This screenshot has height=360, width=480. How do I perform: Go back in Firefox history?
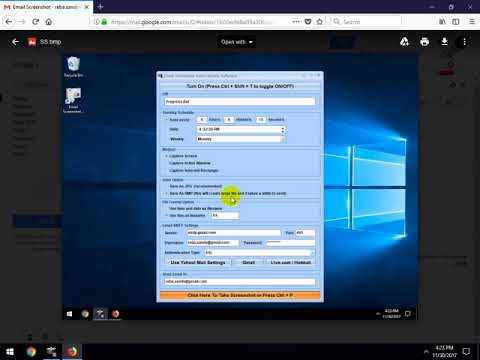click(9, 22)
